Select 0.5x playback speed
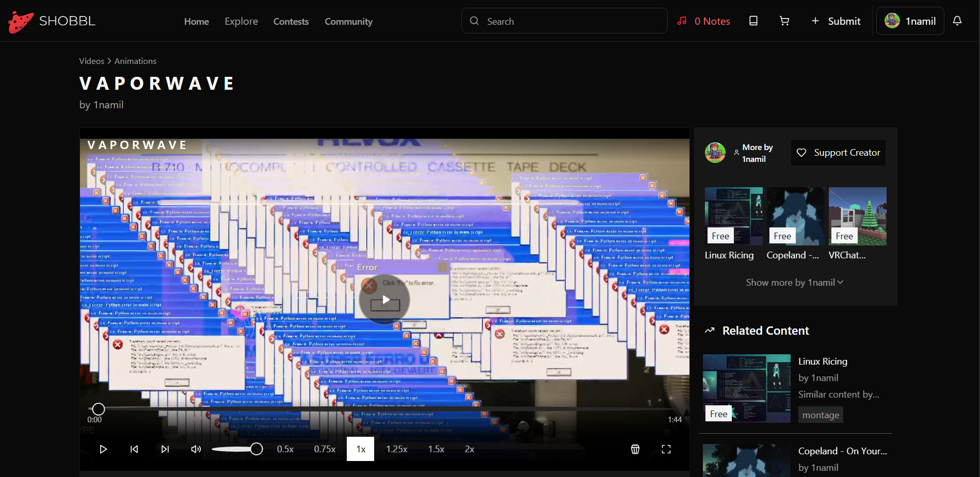980x477 pixels. 285,449
